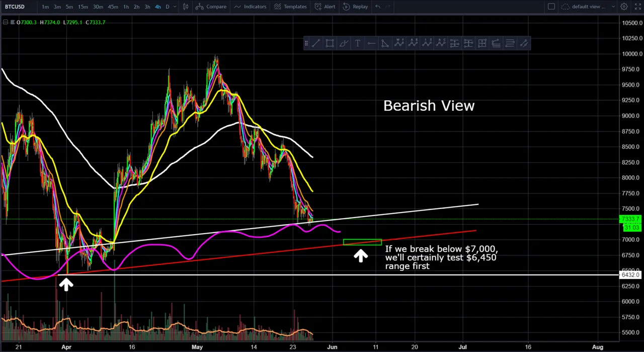The image size is (644, 352).
Task: Select the horizontal line tool
Action: click(x=371, y=44)
